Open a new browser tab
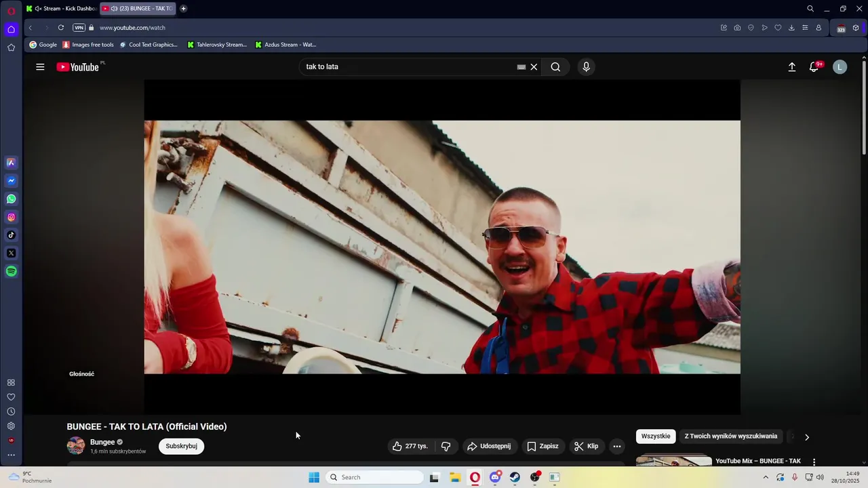Viewport: 868px width, 488px height. (183, 9)
